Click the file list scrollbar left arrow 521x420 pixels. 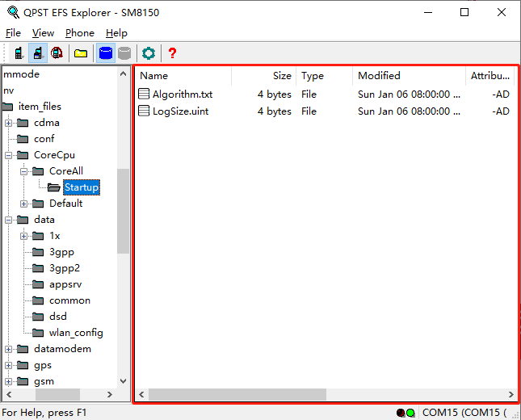click(x=141, y=394)
